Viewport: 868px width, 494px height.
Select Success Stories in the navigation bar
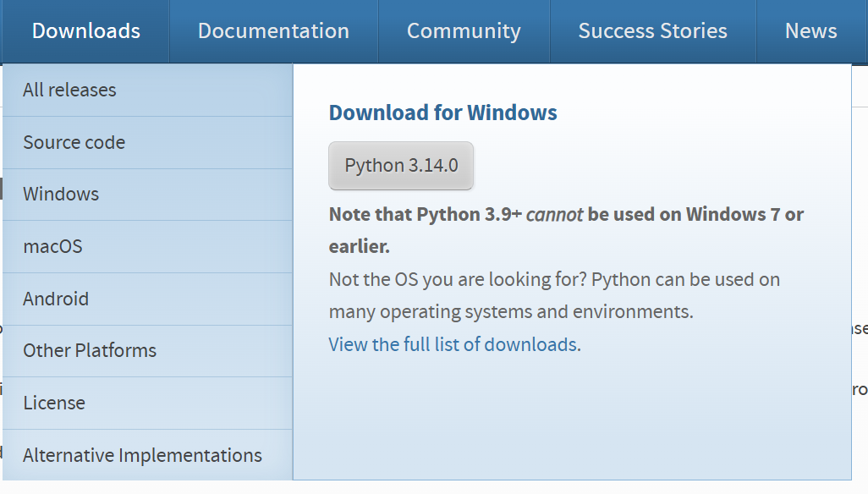point(652,31)
